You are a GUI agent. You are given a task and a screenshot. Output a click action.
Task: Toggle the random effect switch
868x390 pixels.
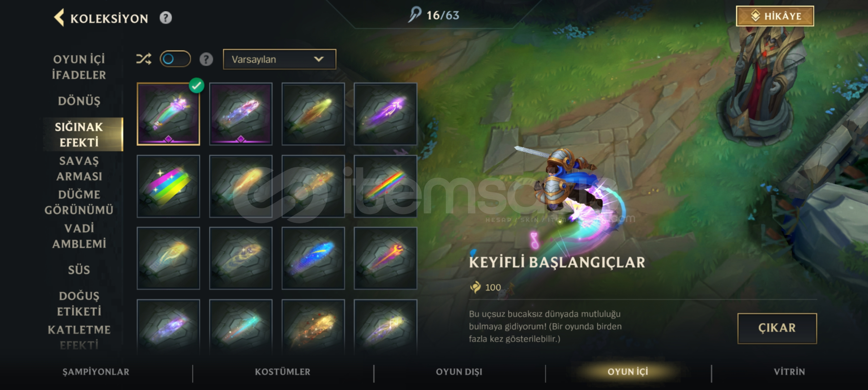(175, 59)
